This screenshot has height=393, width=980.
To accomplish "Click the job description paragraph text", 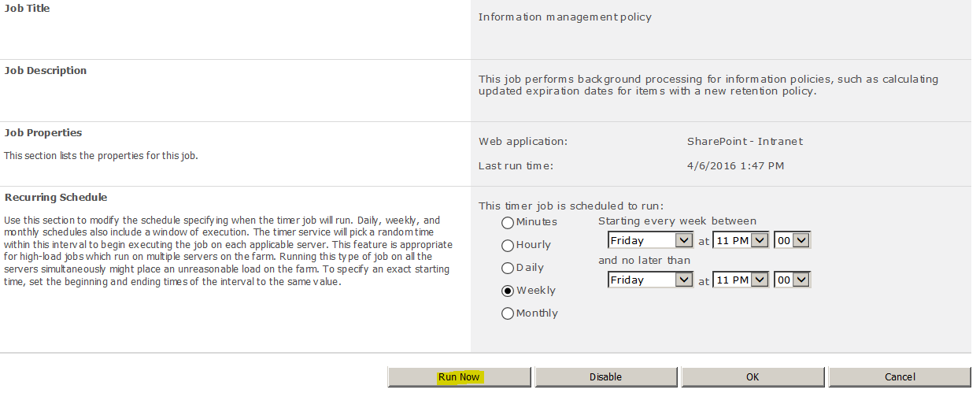I will click(x=708, y=85).
